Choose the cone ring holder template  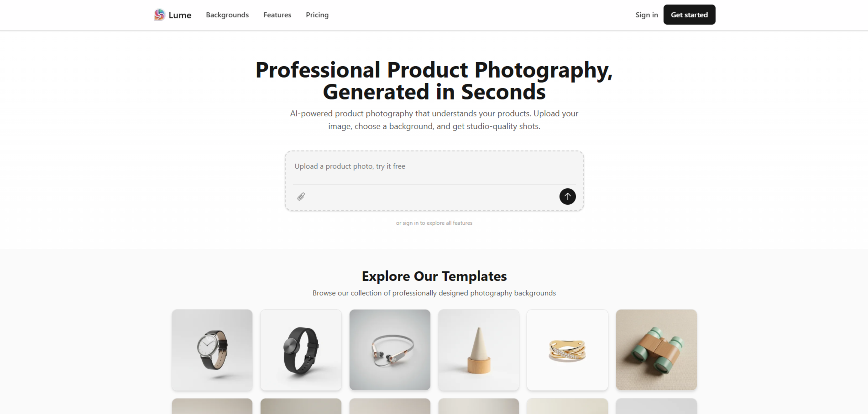(x=479, y=350)
